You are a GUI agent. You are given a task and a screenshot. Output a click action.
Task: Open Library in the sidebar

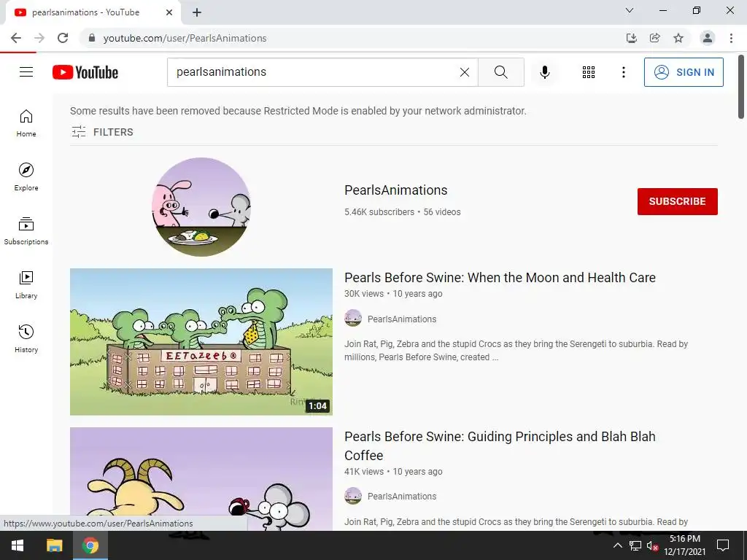point(26,285)
